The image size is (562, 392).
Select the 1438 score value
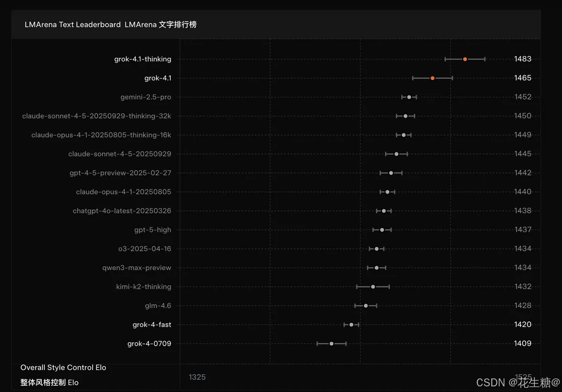(x=523, y=211)
